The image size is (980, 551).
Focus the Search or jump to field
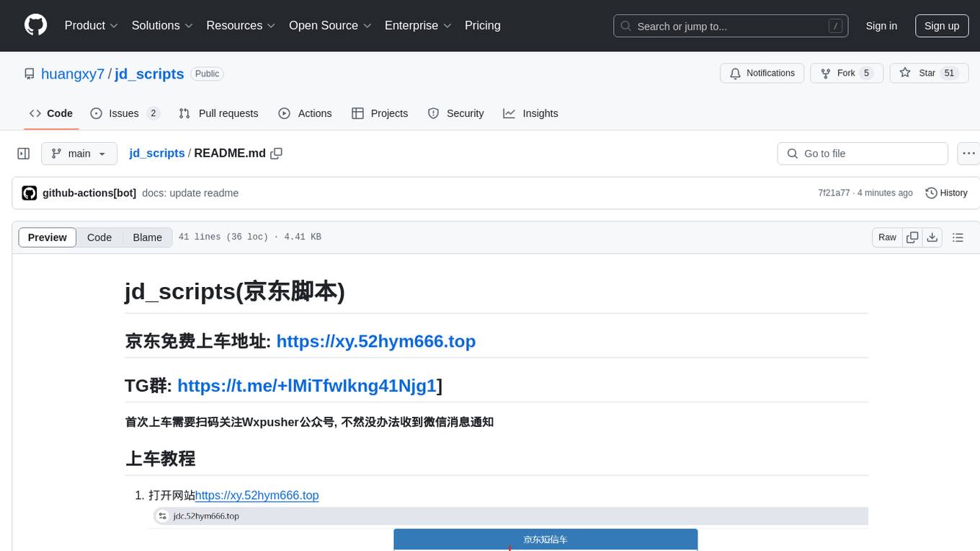pos(732,26)
